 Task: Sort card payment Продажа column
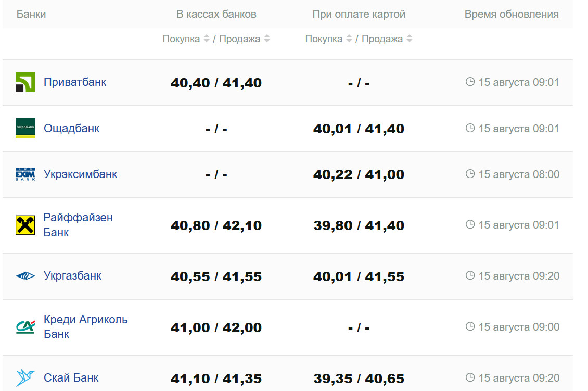pos(410,39)
